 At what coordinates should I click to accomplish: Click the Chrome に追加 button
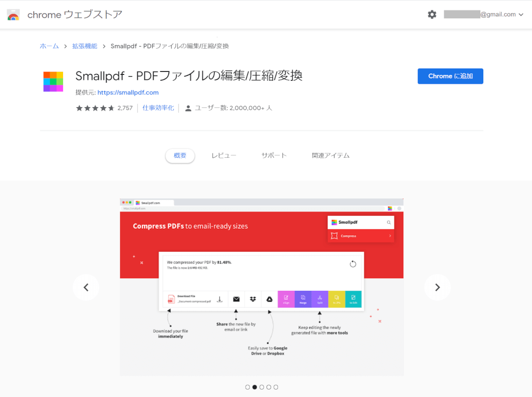click(x=450, y=76)
